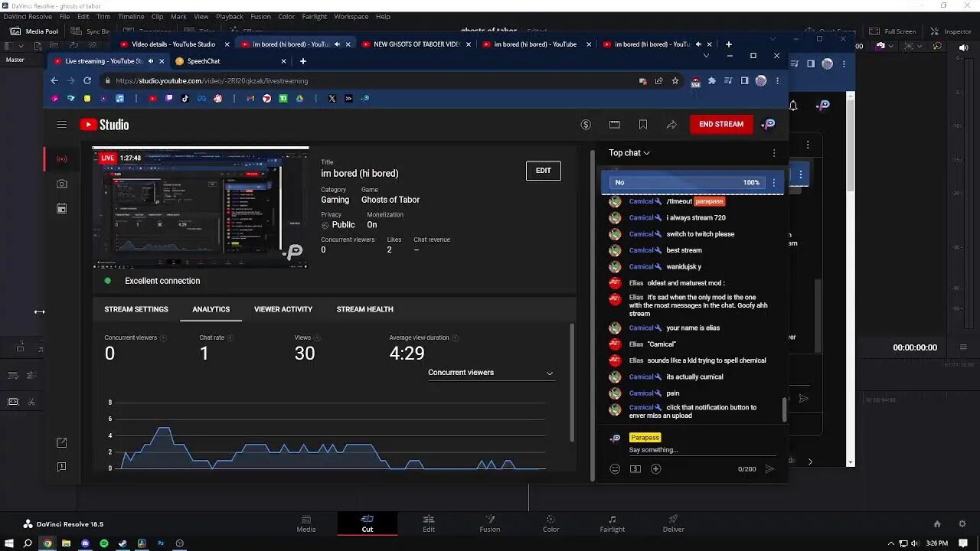The height and width of the screenshot is (551, 980).
Task: Click the live stream preview thumbnail
Action: [201, 207]
